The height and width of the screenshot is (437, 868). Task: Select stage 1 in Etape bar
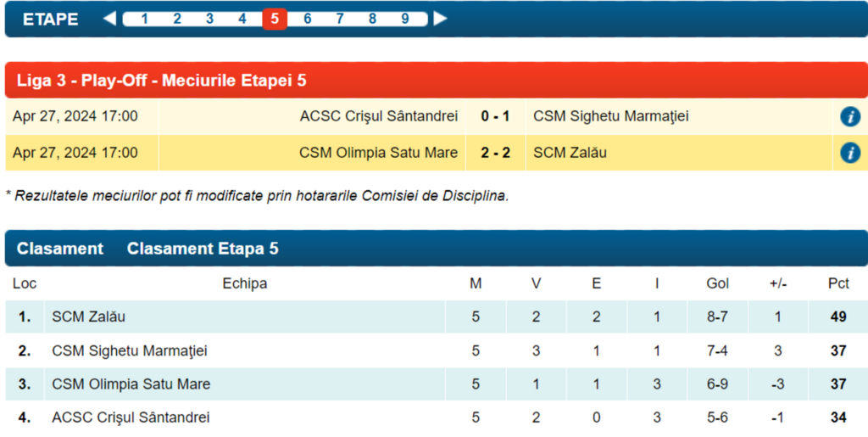tap(145, 19)
